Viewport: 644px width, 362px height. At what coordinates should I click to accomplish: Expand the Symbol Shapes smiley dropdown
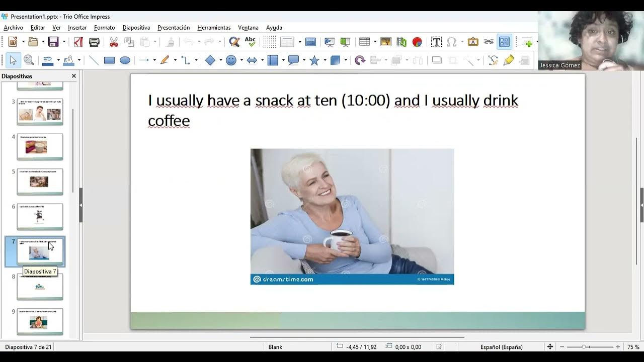242,60
